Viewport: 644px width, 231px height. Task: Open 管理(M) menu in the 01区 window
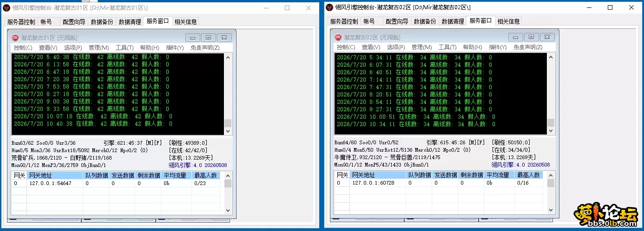[99, 48]
